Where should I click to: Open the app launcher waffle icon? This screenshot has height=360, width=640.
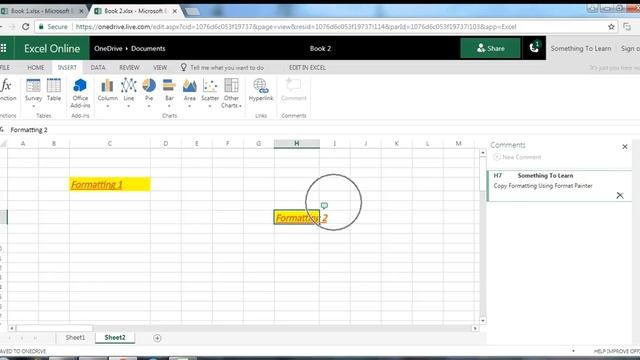coord(4,48)
